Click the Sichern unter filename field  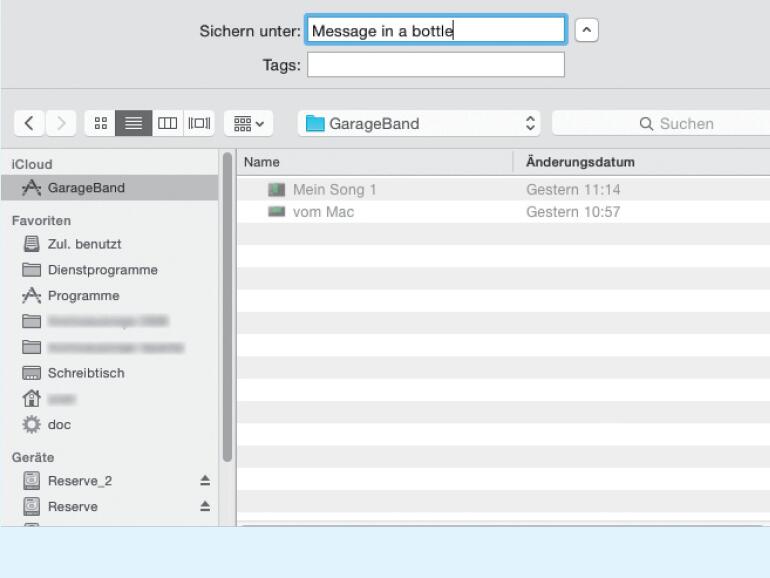pyautogui.click(x=436, y=30)
